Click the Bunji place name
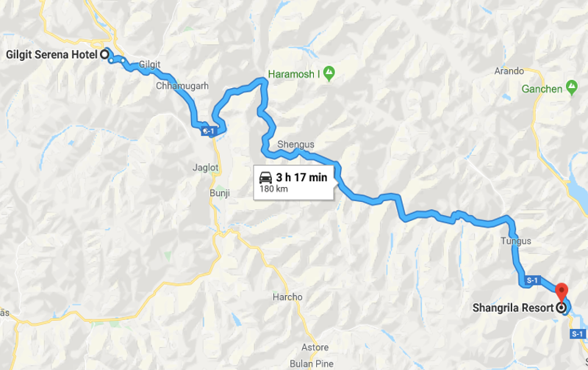 point(219,193)
